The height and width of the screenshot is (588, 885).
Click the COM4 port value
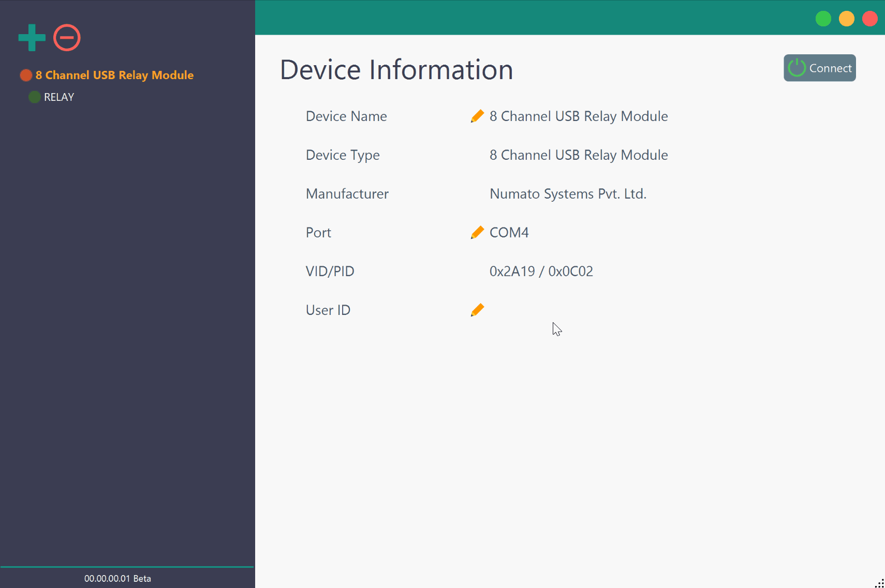[509, 232]
